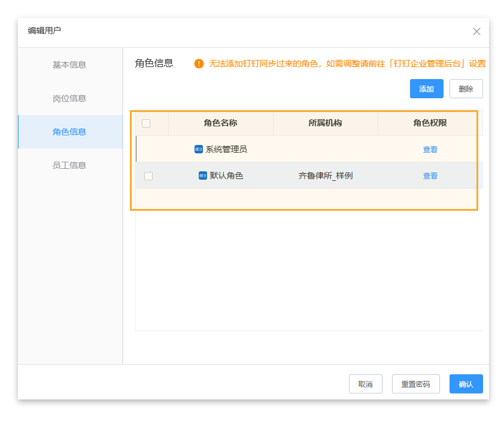Toggle the select-all checkbox in table header
The image size is (504, 421).
point(146,123)
